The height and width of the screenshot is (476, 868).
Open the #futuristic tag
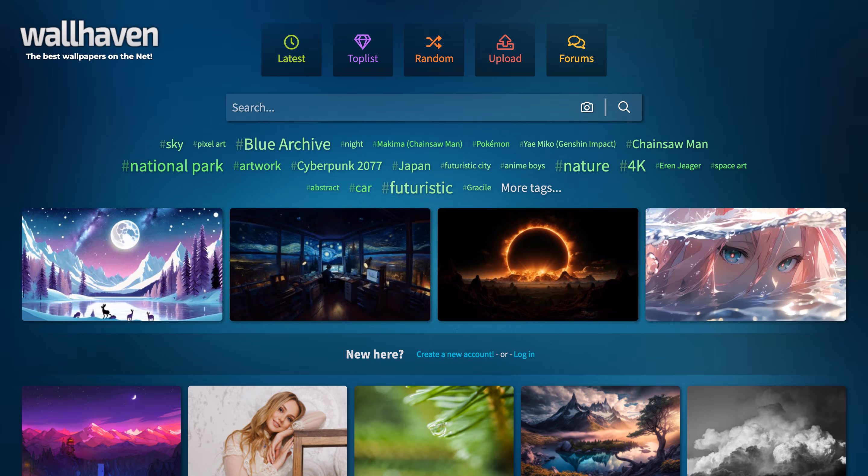click(417, 188)
